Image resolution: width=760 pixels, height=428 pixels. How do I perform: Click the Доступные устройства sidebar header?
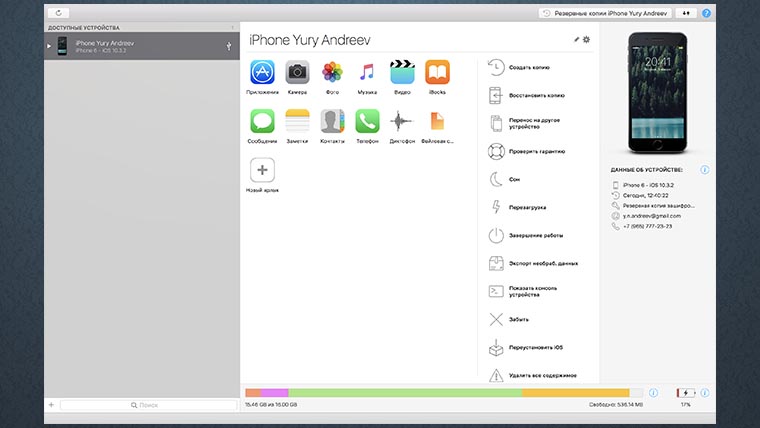coord(83,28)
